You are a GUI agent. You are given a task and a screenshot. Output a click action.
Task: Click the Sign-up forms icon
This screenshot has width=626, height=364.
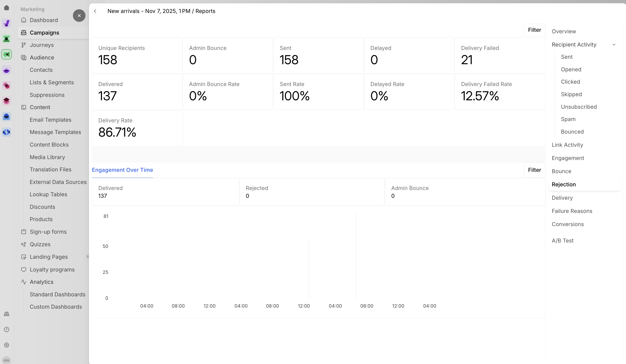24,232
